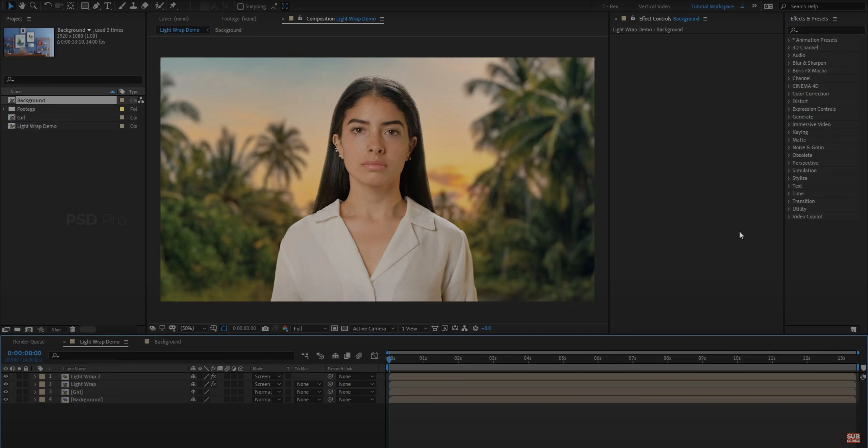Select the T - Rex workspace

610,6
